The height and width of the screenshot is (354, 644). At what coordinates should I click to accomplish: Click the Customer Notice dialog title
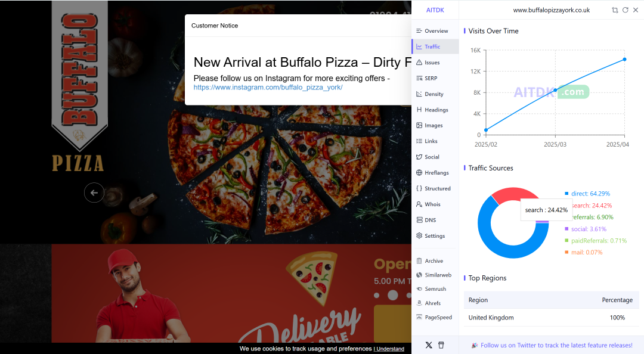click(215, 26)
